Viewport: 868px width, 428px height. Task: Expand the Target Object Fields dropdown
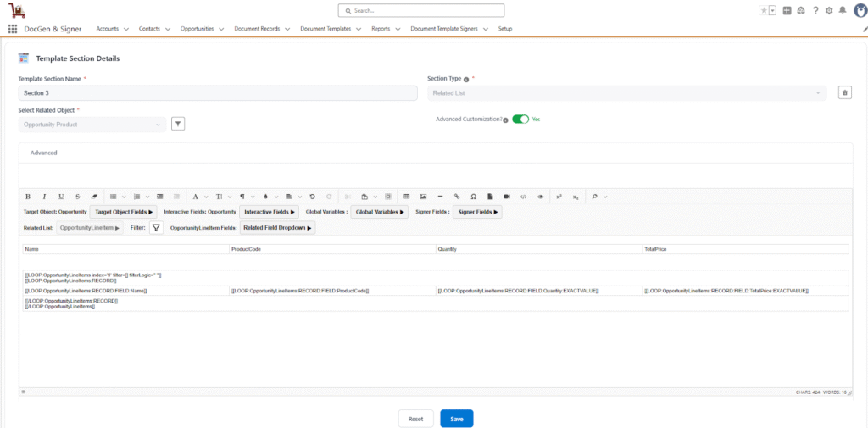tap(125, 212)
